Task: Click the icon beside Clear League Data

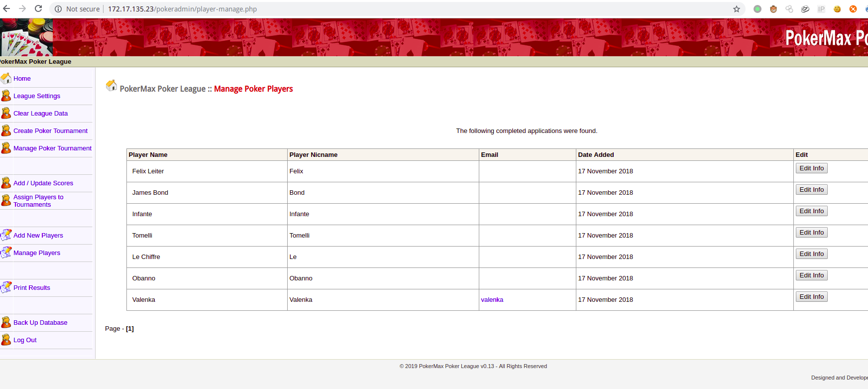Action: pos(6,113)
